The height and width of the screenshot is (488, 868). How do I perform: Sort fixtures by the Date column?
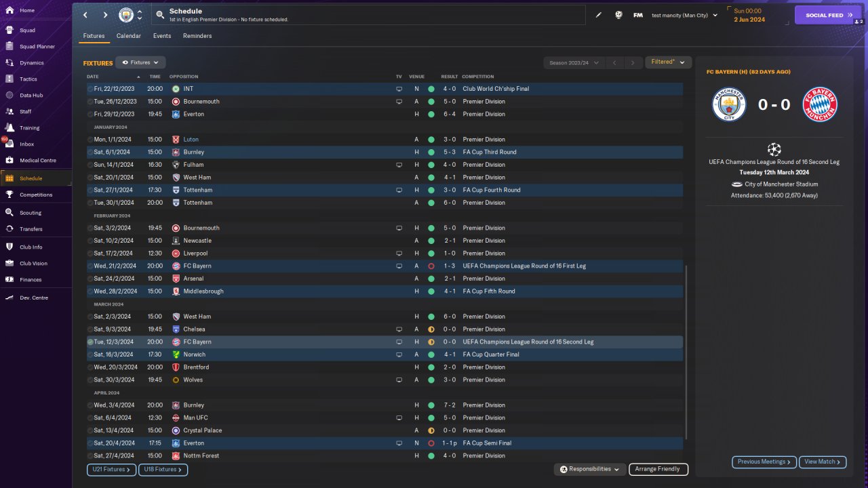tap(93, 77)
